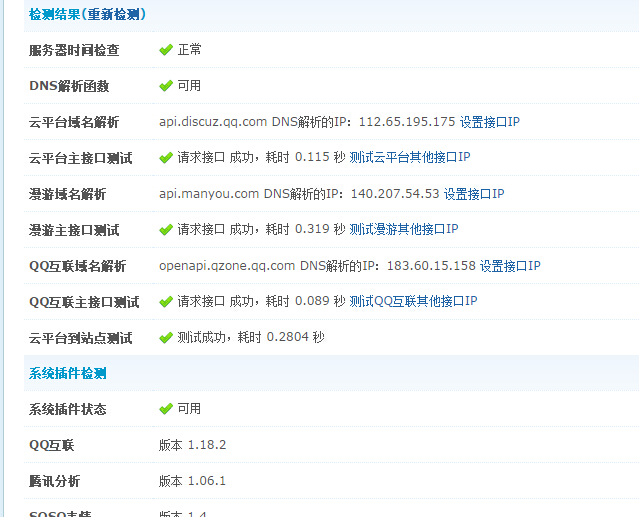
Task: Click 测试漫游其他接口IP link
Action: point(403,229)
